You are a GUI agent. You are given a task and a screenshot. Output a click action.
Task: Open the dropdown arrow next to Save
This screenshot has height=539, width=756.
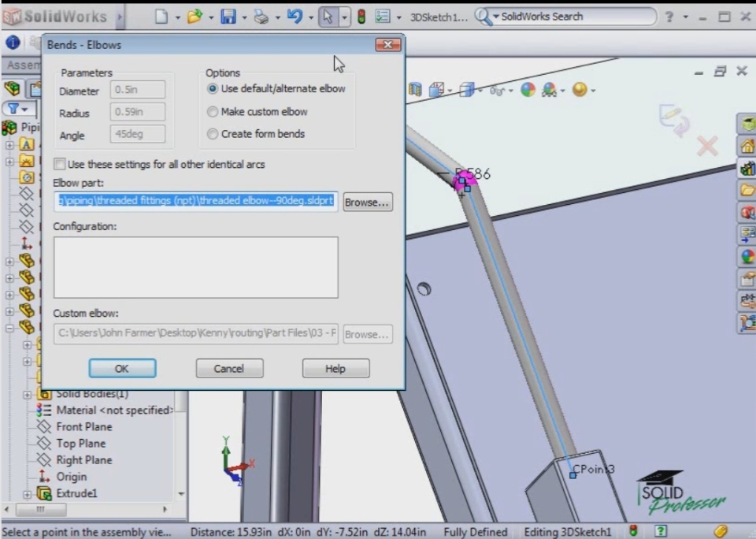coord(244,18)
